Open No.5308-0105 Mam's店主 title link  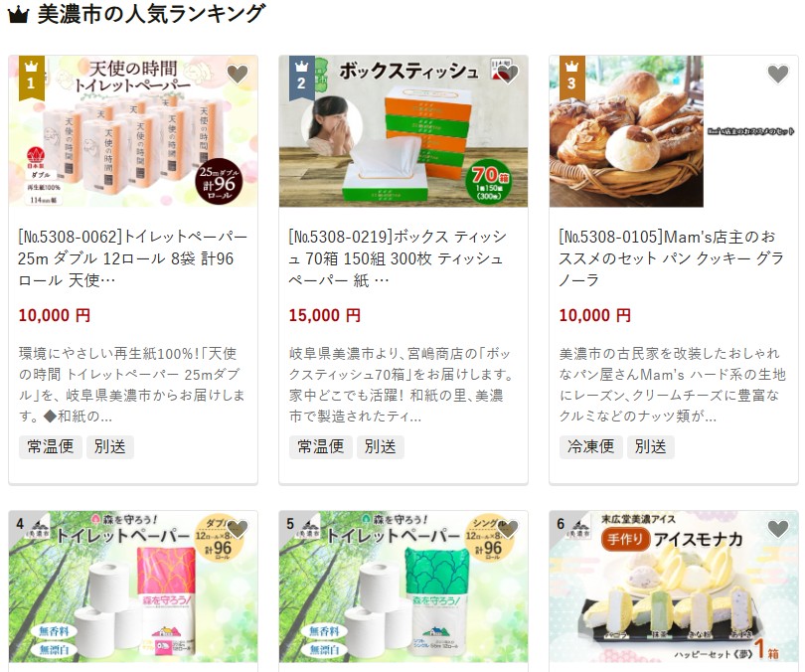pos(671,258)
